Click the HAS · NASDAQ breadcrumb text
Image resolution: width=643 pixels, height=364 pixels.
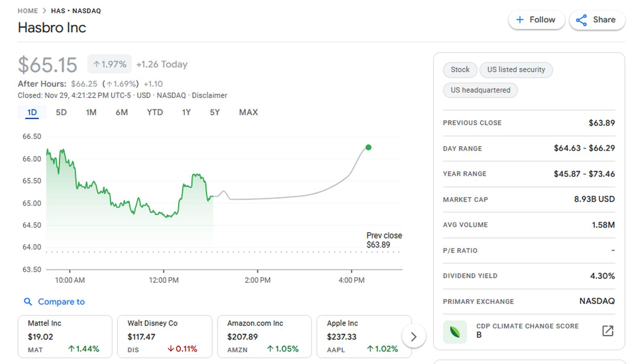76,11
